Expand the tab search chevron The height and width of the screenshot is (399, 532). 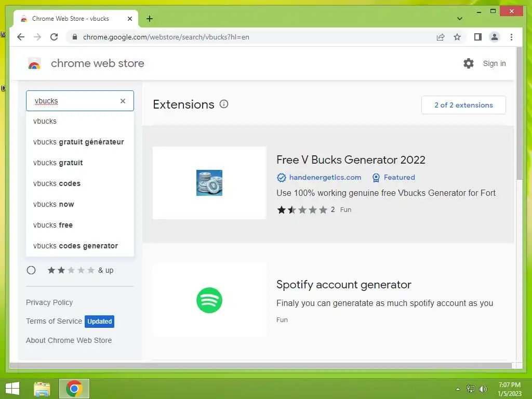[x=460, y=19]
